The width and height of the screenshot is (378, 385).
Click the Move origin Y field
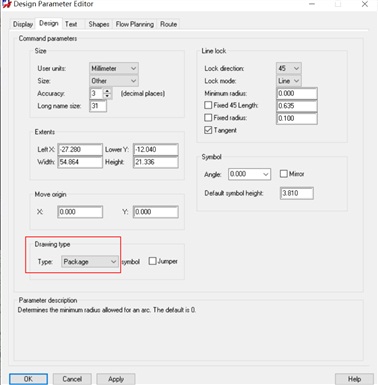pyautogui.click(x=156, y=212)
